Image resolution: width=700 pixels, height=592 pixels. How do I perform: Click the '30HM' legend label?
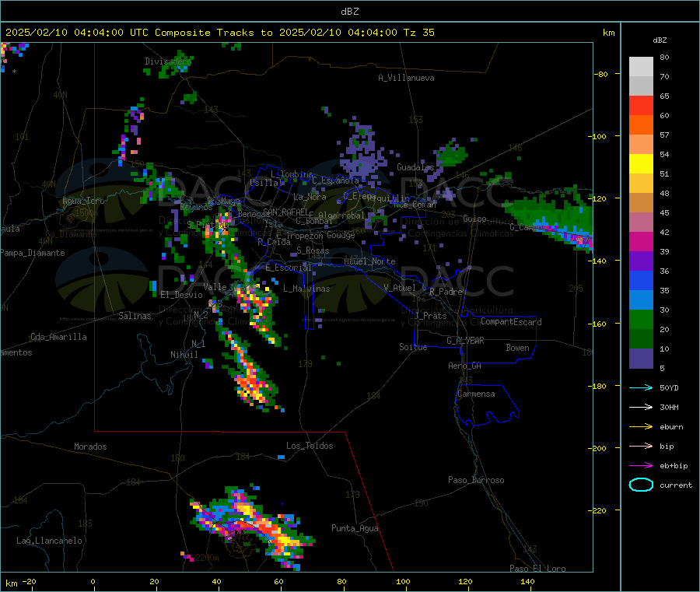[x=669, y=407]
